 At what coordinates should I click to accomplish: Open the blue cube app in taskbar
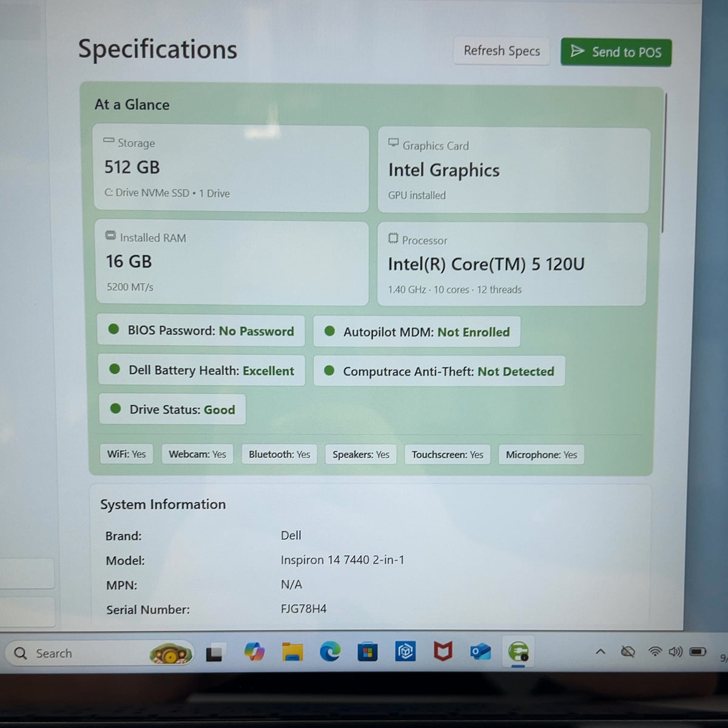click(x=405, y=652)
